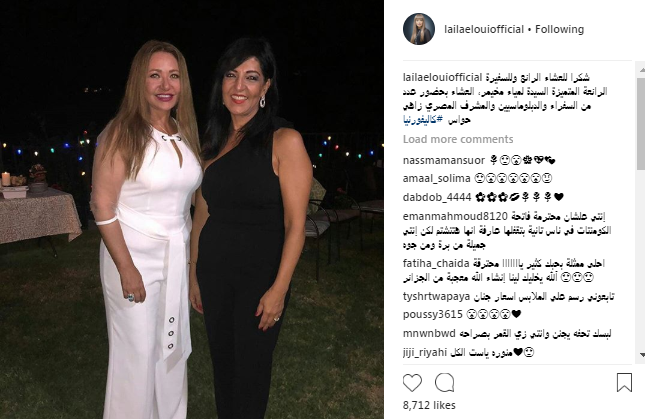View the 8,712 likes list
The image size is (645, 419).
(x=429, y=405)
